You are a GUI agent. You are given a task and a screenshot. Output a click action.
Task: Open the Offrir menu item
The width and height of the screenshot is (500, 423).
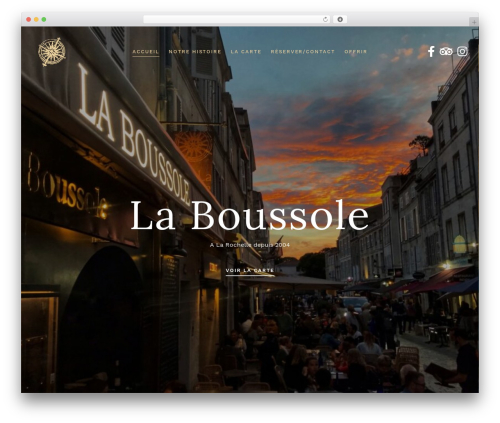tap(355, 52)
